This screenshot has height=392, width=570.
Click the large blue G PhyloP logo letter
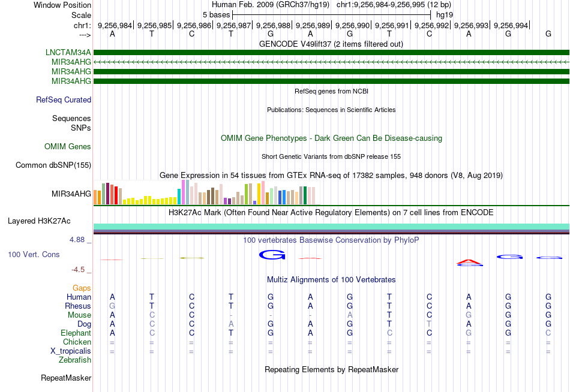(x=272, y=255)
